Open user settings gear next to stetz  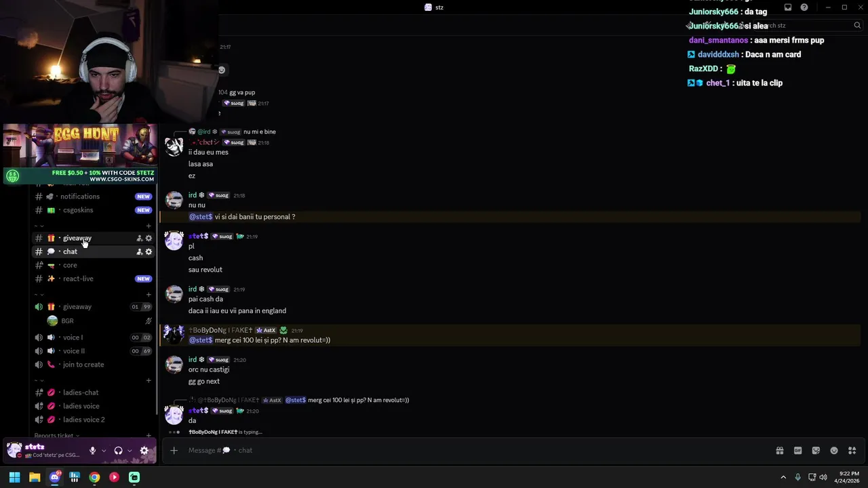click(144, 451)
